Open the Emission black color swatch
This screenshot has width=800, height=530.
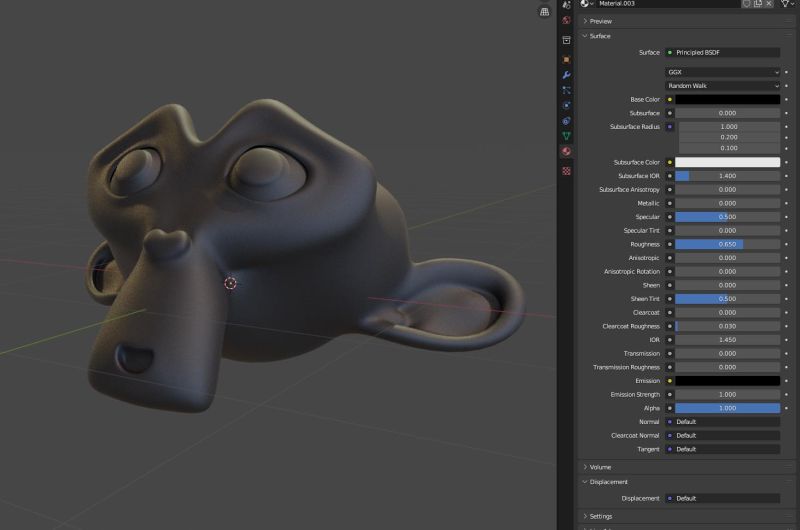point(728,381)
